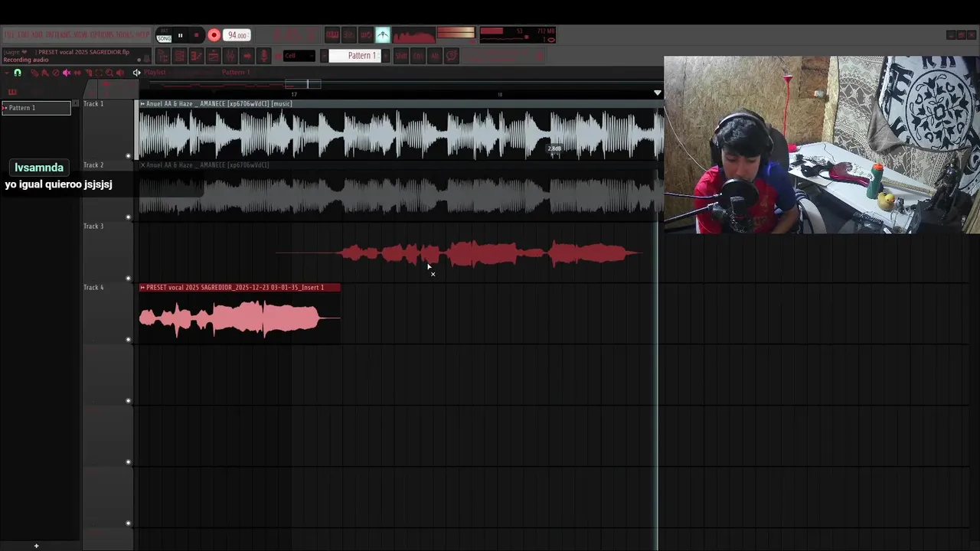Viewport: 980px width, 551px height.
Task: Click the loop recording icon beside cyan button
Action: pos(366,34)
